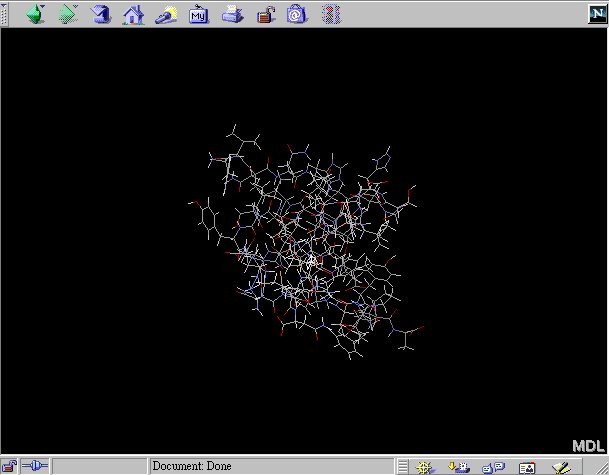The width and height of the screenshot is (609, 475).
Task: Open Search with the flashlight icon
Action: pyautogui.click(x=166, y=15)
